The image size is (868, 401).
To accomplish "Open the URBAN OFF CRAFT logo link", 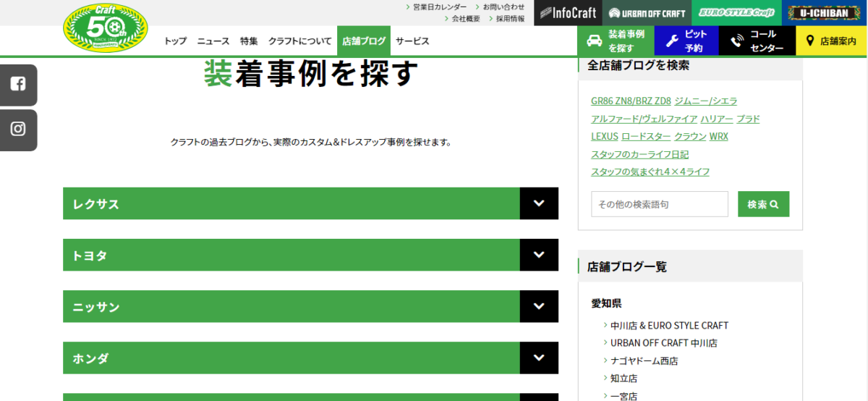I will coord(647,13).
